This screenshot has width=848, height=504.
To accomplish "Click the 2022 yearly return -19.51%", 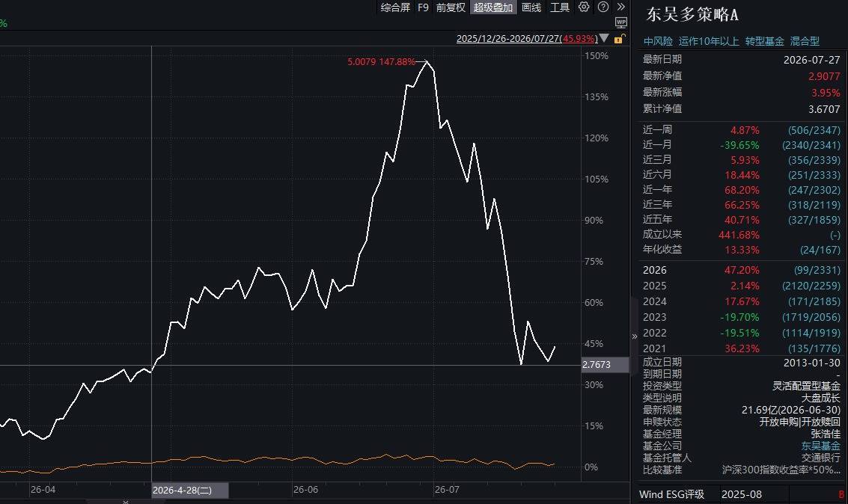I will pyautogui.click(x=739, y=333).
